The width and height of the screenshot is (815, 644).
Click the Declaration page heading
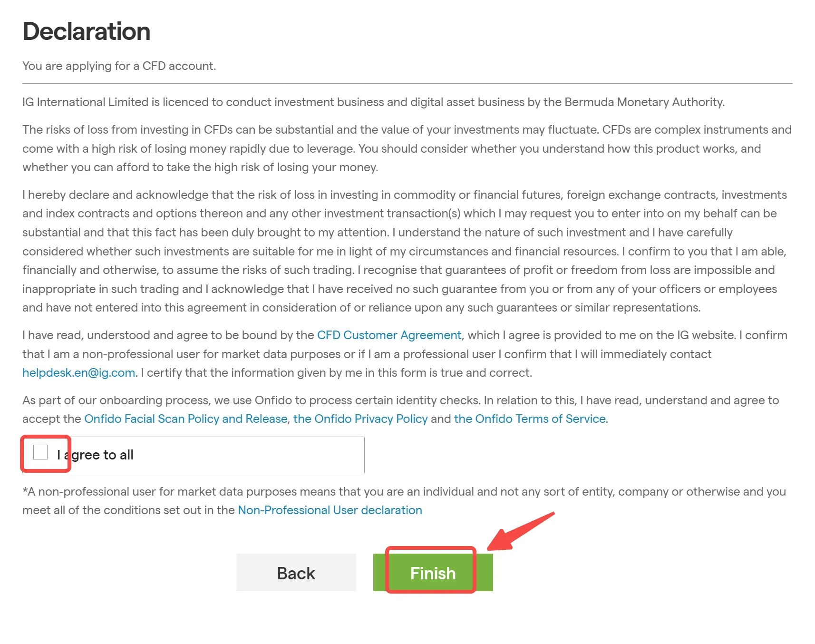pos(87,31)
